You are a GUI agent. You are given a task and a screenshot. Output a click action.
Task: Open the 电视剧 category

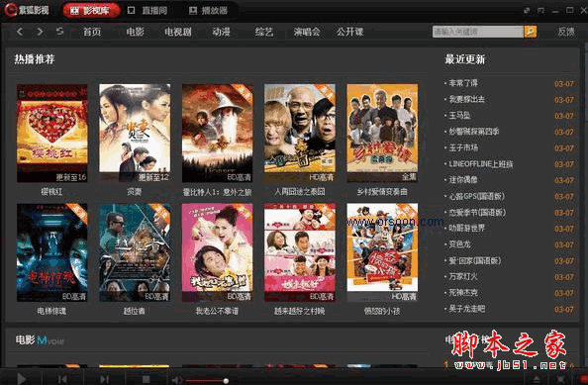[178, 32]
